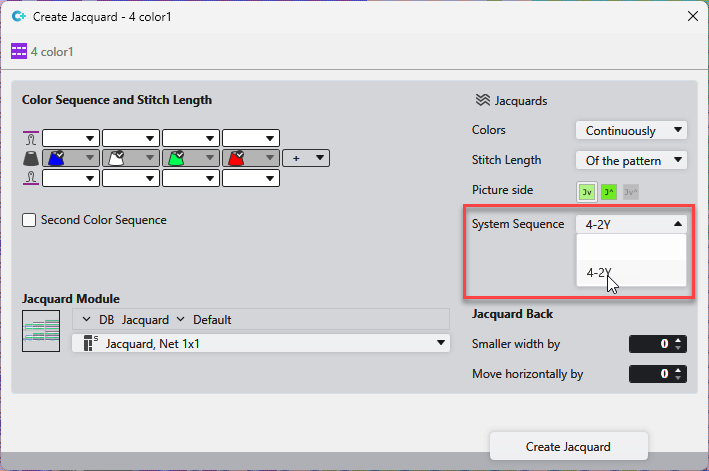The image size is (709, 471).
Task: Open the plus add-color dropdown
Action: click(x=306, y=158)
